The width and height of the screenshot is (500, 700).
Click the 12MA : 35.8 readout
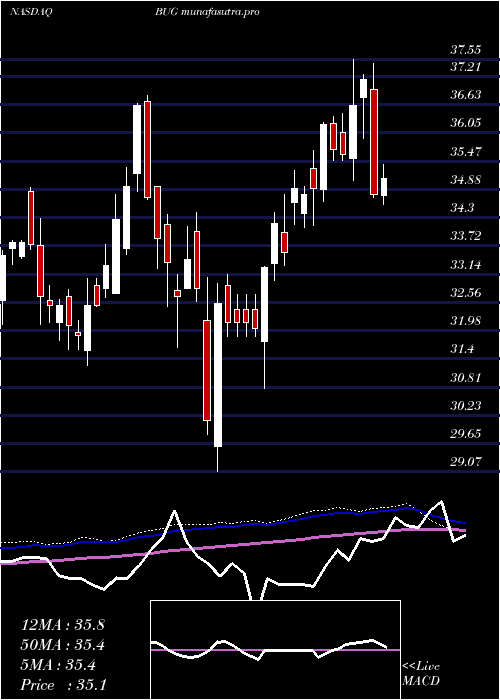pyautogui.click(x=62, y=625)
